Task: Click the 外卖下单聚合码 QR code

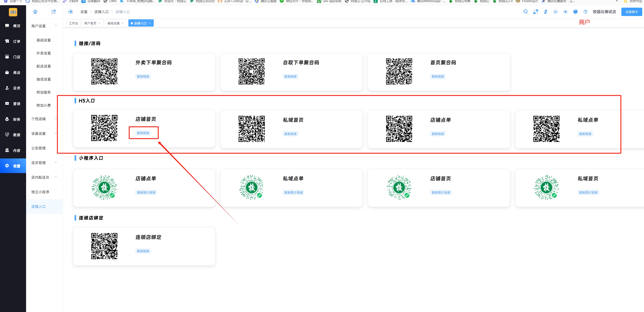Action: pyautogui.click(x=104, y=71)
